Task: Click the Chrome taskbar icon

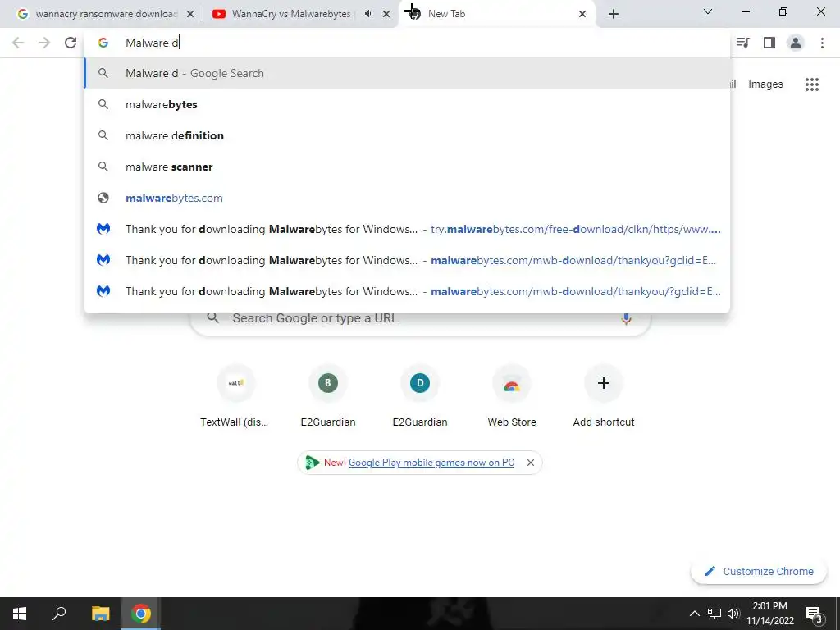Action: [141, 614]
